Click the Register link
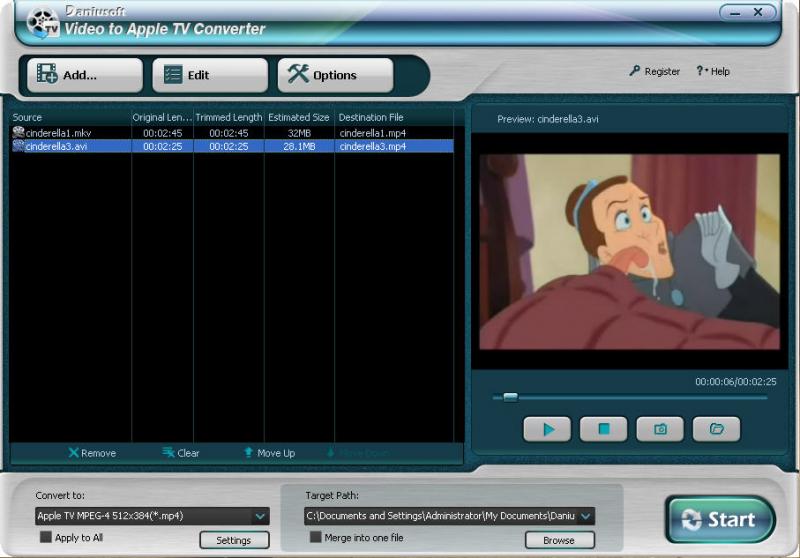Screen dimensions: 800x558 click(x=655, y=72)
